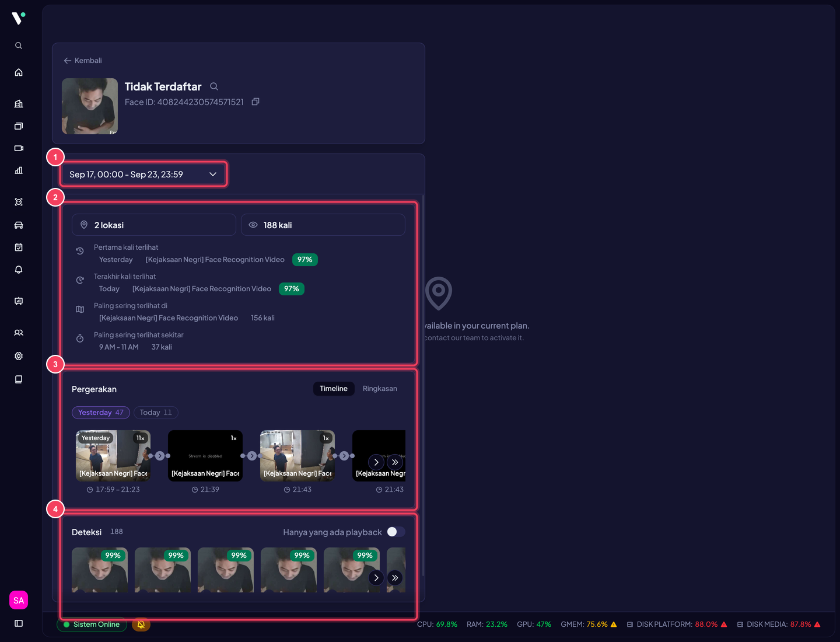840x642 pixels.
Task: Open the camera icon in sidebar
Action: click(x=19, y=148)
